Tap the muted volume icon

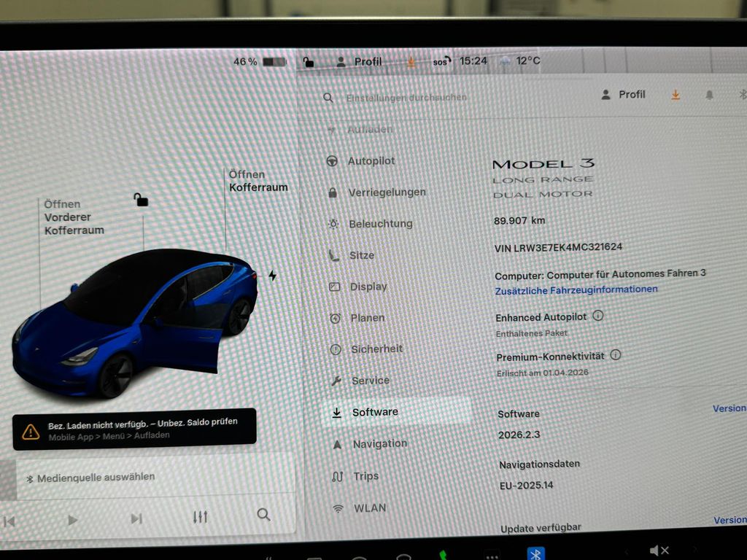tap(659, 551)
